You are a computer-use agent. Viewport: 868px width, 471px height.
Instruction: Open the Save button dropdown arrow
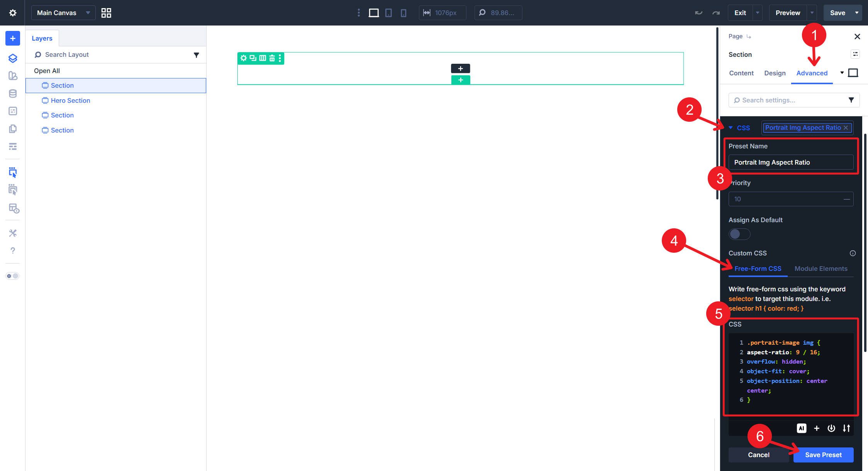[x=857, y=13]
